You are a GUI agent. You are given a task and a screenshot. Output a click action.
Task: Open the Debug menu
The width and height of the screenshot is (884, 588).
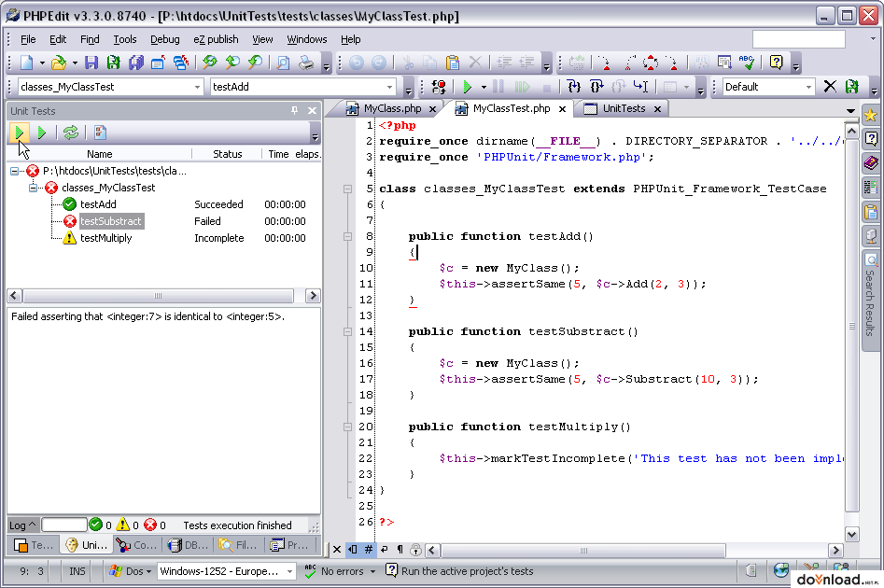point(164,39)
